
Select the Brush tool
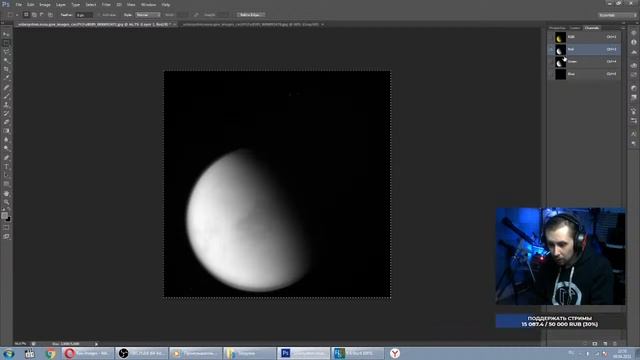6,96
